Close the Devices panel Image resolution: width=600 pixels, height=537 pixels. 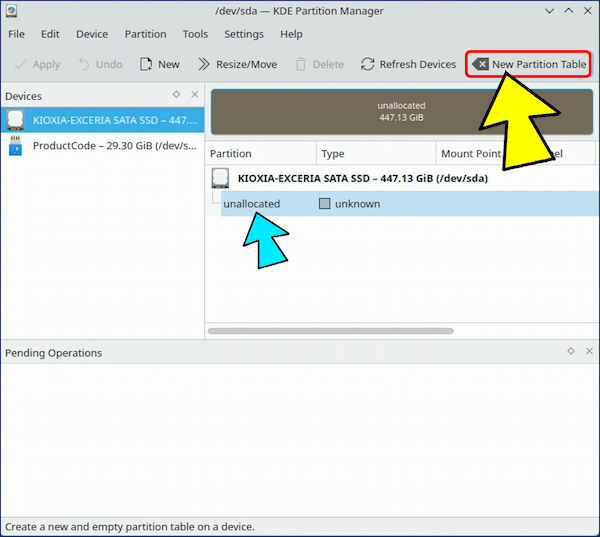pos(194,95)
